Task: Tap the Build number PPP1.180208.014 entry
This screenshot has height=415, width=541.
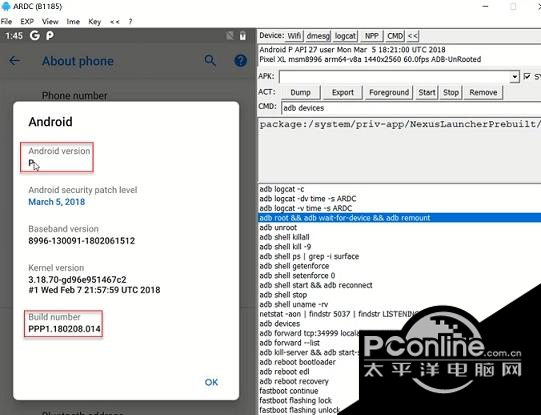Action: pos(63,324)
